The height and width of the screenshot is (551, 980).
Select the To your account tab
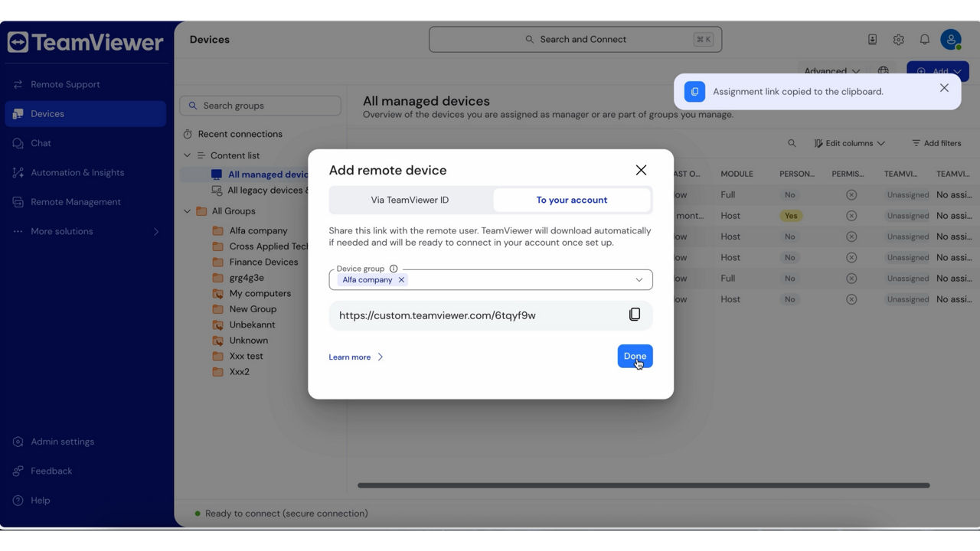pyautogui.click(x=572, y=200)
